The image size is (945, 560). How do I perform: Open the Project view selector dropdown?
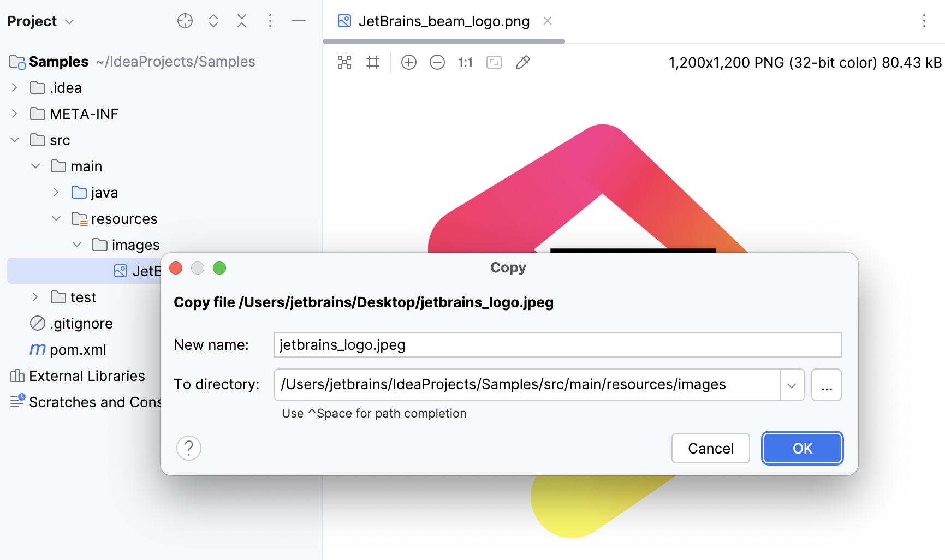[69, 21]
